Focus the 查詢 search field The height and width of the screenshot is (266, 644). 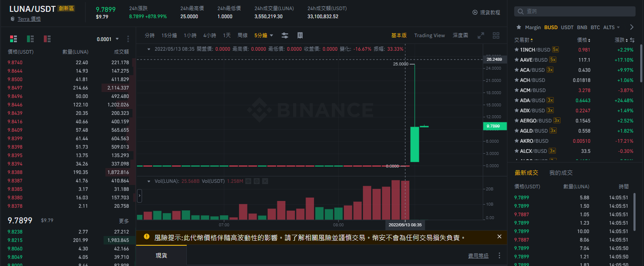575,11
